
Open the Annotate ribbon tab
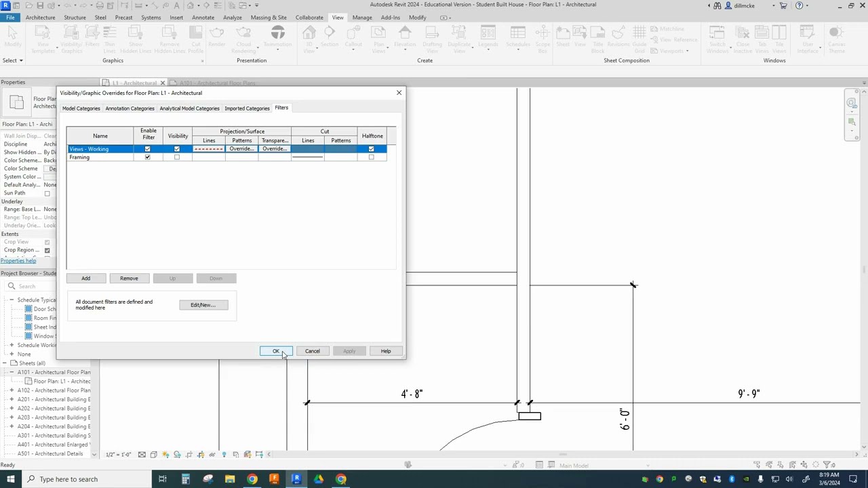203,18
